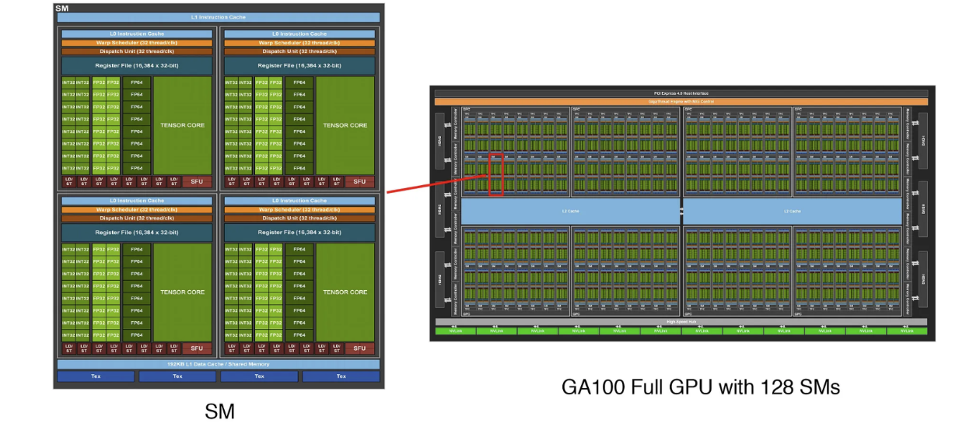Click the middle HBM2 block on the GPU's right edge

(x=923, y=210)
